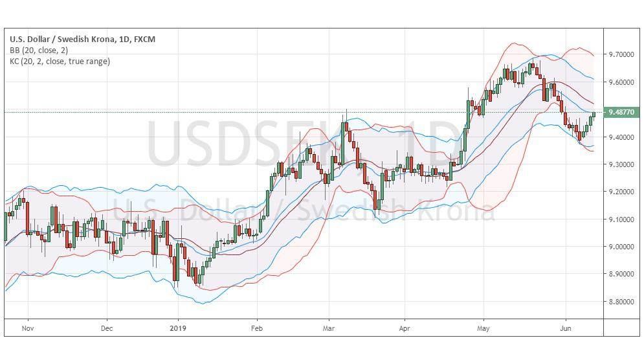Viewport: 644px width, 360px height.
Task: Click the May label on time axis
Action: 483,328
